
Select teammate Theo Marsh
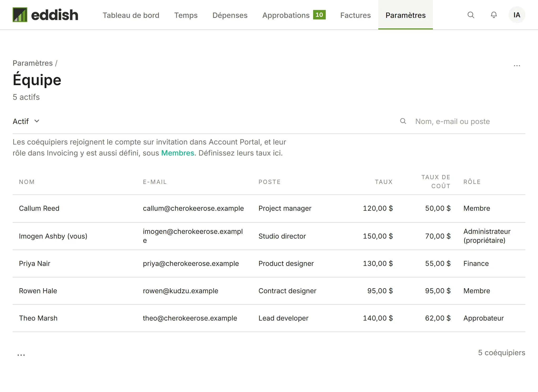[38, 318]
